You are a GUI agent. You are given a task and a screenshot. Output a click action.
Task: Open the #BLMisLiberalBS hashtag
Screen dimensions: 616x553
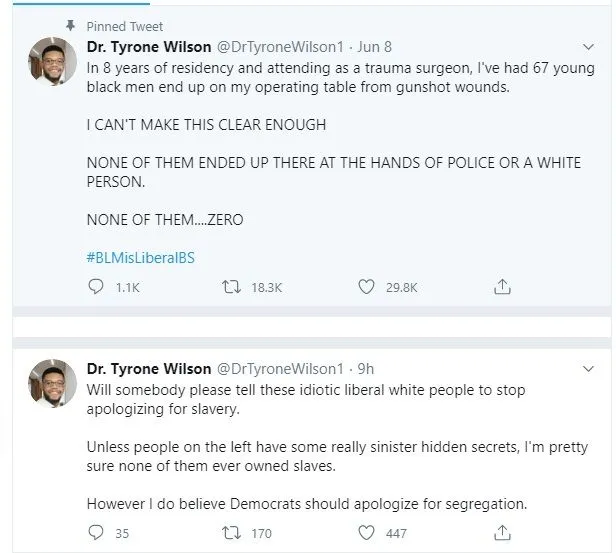141,258
